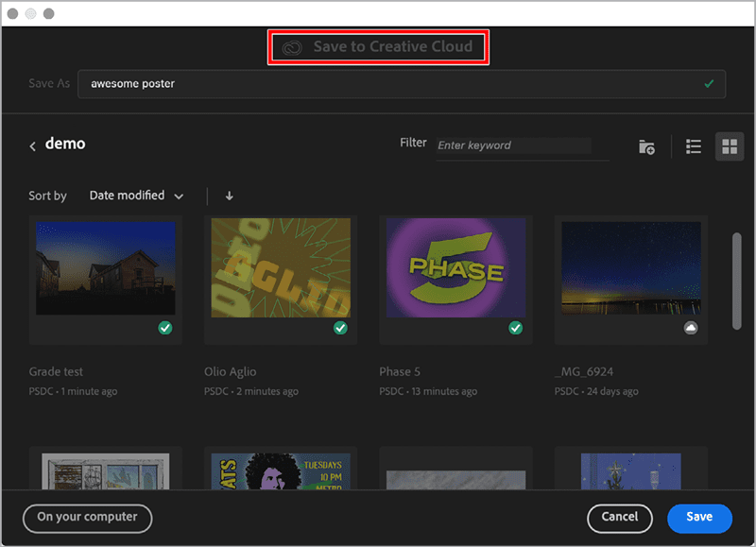Select the blue starfish thumbnail in the bottom row
756x547 pixels.
coord(631,471)
